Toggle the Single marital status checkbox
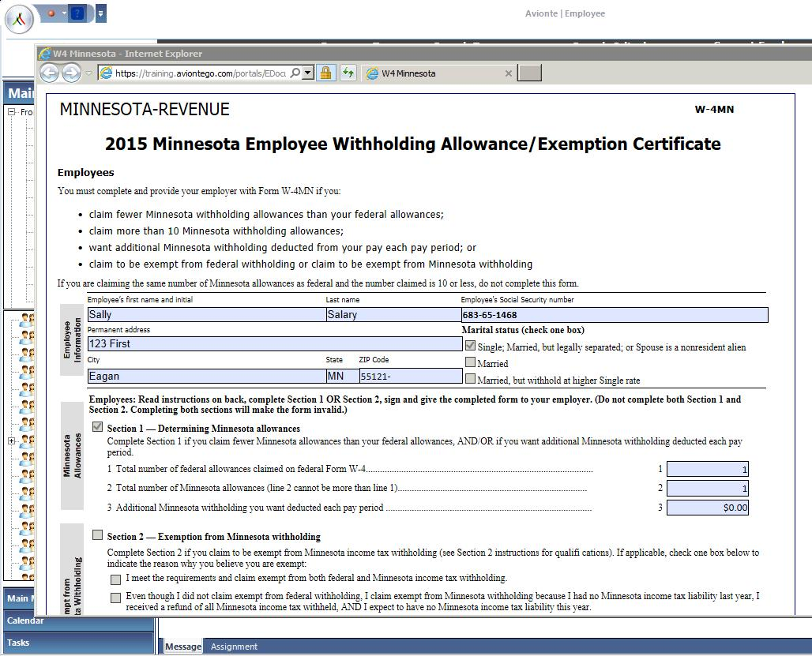This screenshot has height=656, width=812. [x=470, y=345]
